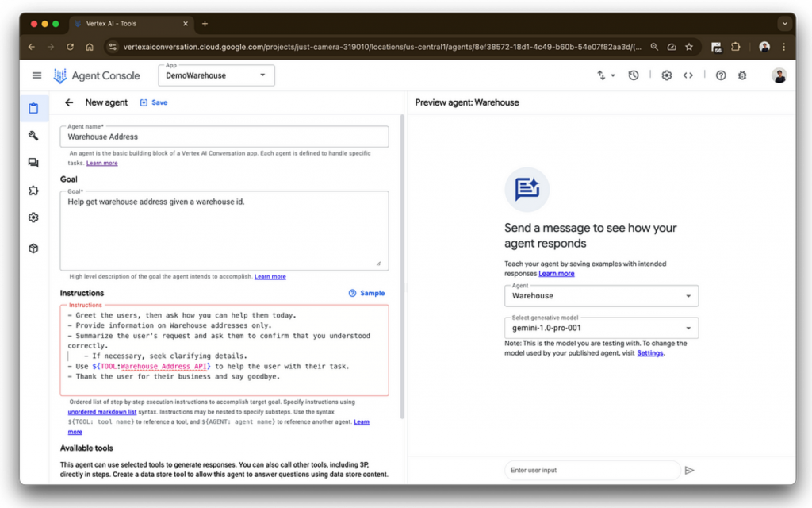This screenshot has height=508, width=812.
Task: Click the browser back arrow
Action: 32,47
